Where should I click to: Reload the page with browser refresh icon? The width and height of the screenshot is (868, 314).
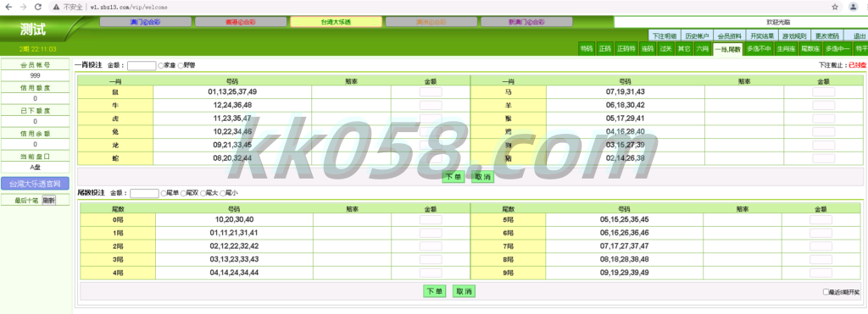click(37, 7)
